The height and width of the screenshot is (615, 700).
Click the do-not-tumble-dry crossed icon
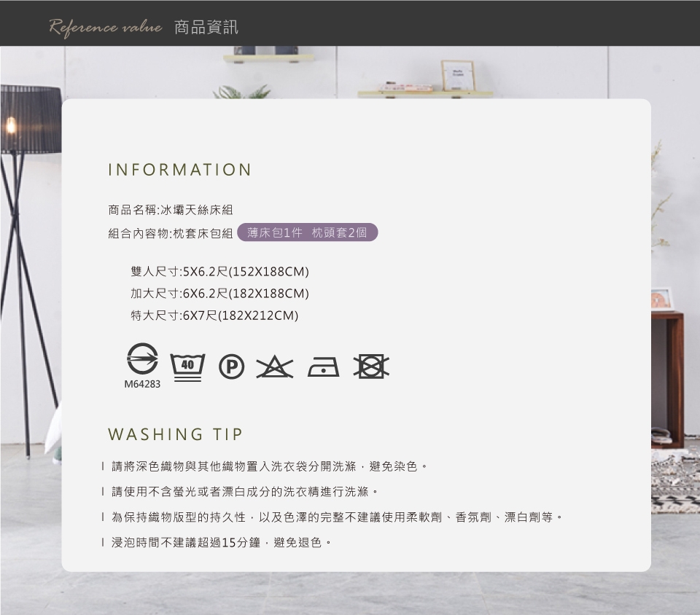(x=371, y=367)
